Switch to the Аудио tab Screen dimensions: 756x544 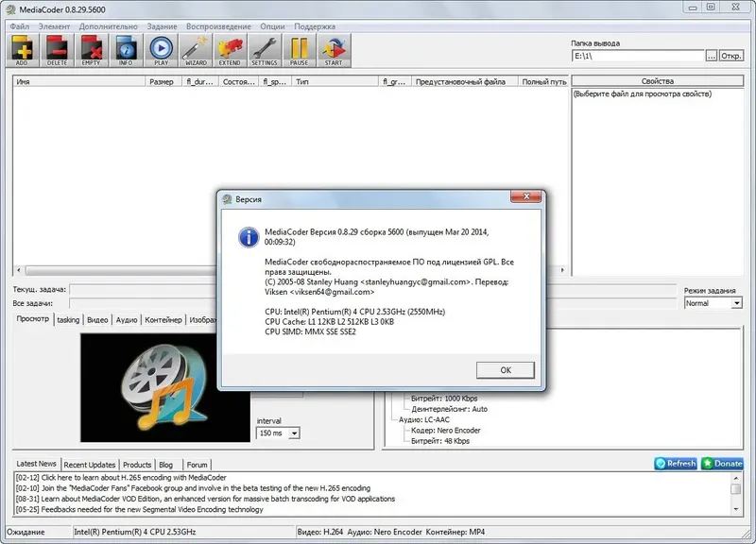pyautogui.click(x=127, y=319)
